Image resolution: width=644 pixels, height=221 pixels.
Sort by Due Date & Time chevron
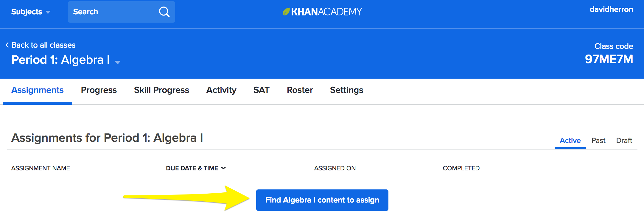coord(223,168)
